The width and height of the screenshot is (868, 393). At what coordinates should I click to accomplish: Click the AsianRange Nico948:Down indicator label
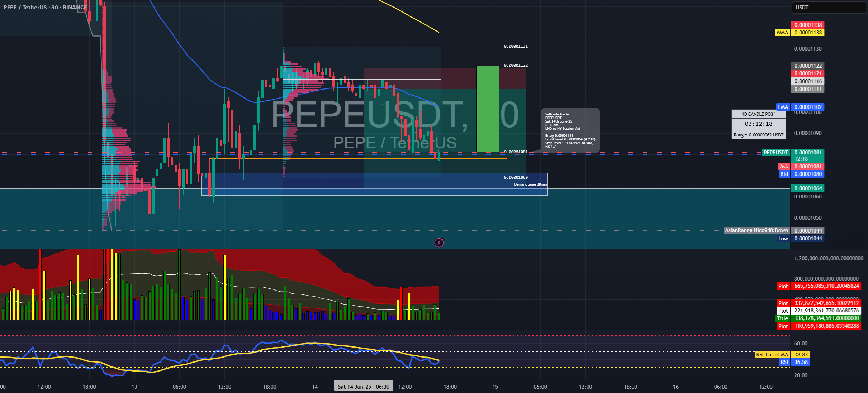[x=756, y=230]
